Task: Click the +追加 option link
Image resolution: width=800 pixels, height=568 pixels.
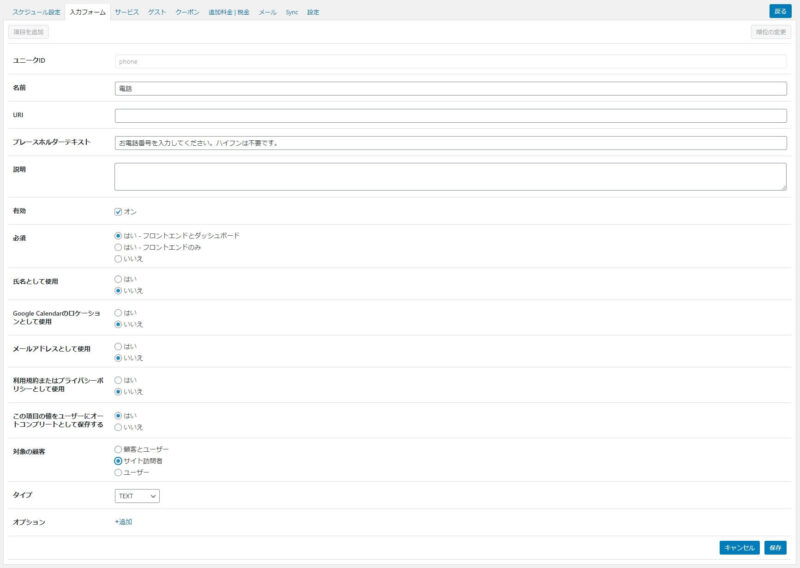Action: 123,522
